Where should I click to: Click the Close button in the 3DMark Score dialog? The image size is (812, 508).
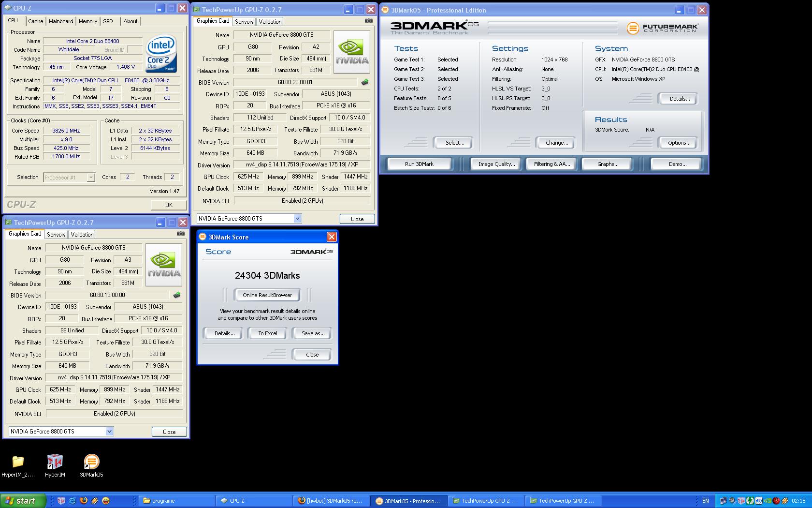[312, 355]
